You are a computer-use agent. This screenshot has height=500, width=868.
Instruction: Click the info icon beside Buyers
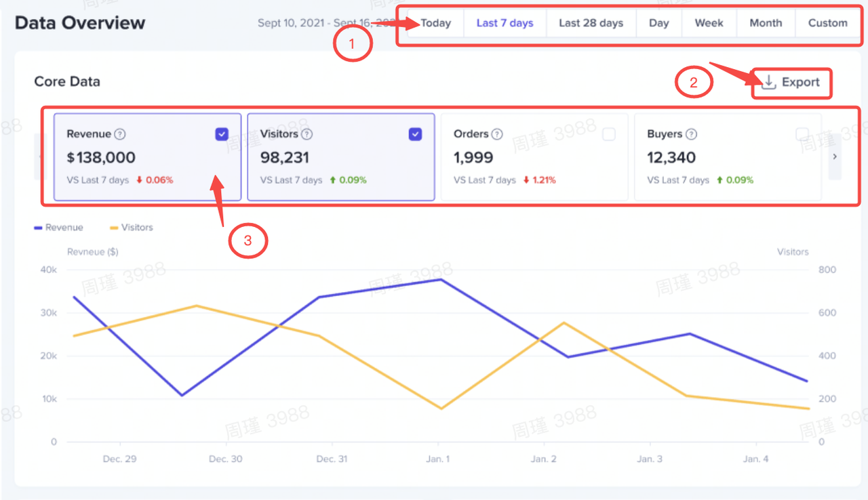pyautogui.click(x=691, y=134)
